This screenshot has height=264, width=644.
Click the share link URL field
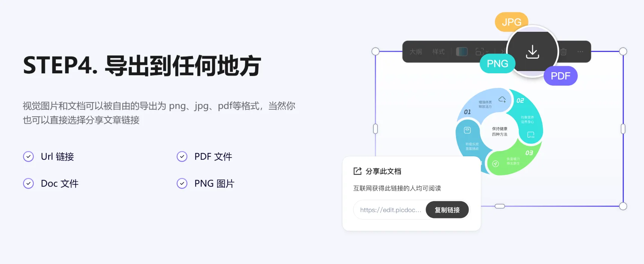390,210
